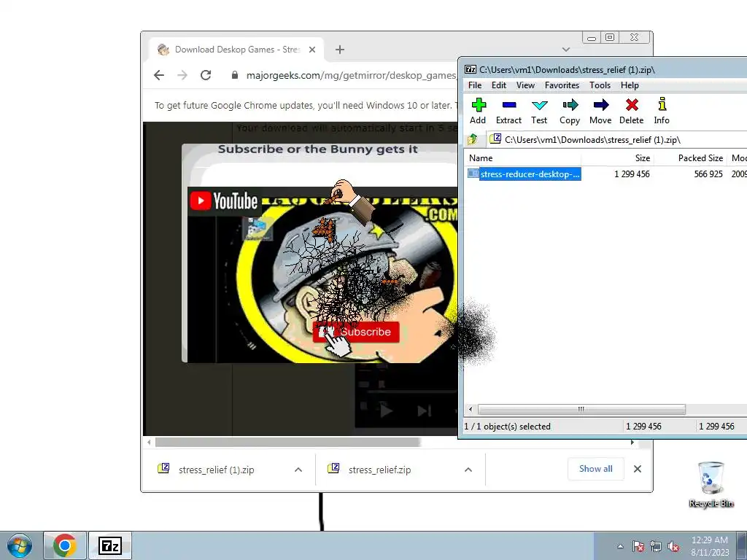Click Chrome scrollbar right arrow

click(632, 443)
